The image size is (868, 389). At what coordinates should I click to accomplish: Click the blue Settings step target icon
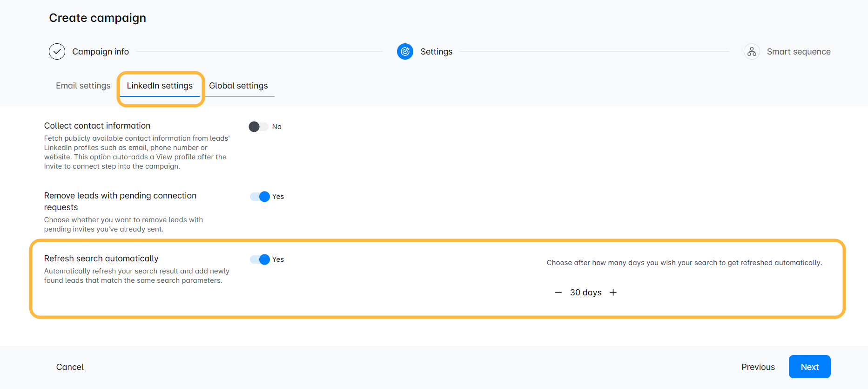(405, 52)
